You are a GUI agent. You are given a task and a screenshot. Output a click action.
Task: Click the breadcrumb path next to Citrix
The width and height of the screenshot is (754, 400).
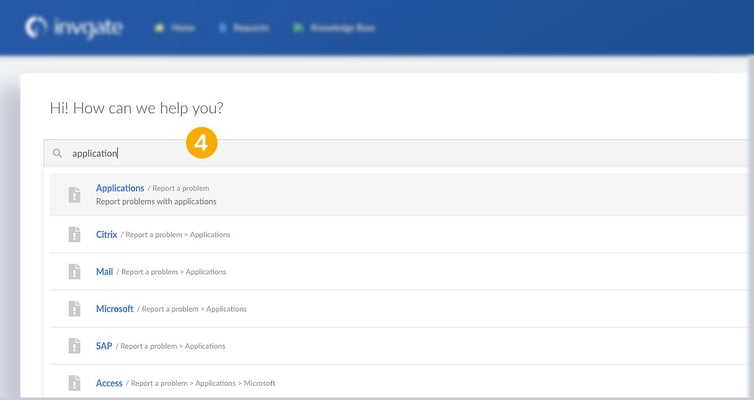tap(176, 235)
